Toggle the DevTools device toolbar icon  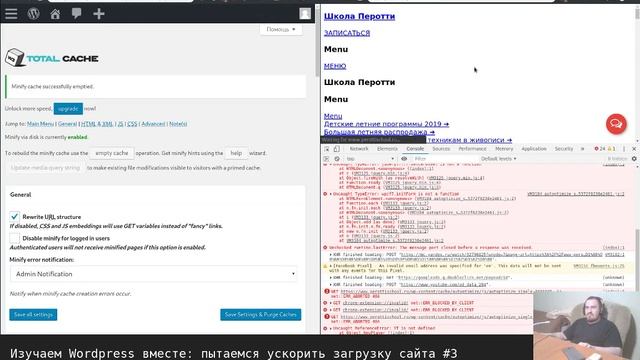tap(336, 149)
